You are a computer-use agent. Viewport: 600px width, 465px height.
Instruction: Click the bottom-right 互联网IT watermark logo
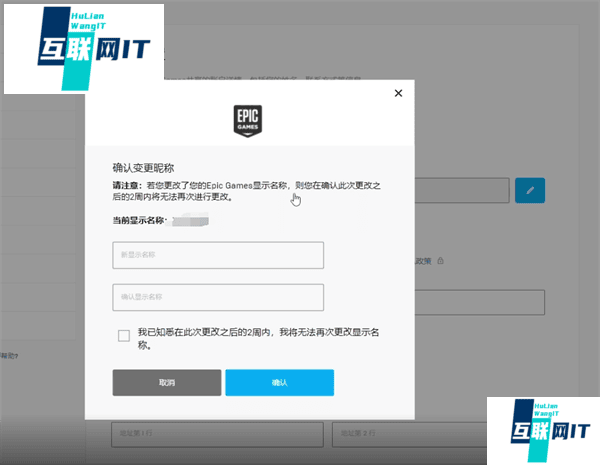[543, 430]
